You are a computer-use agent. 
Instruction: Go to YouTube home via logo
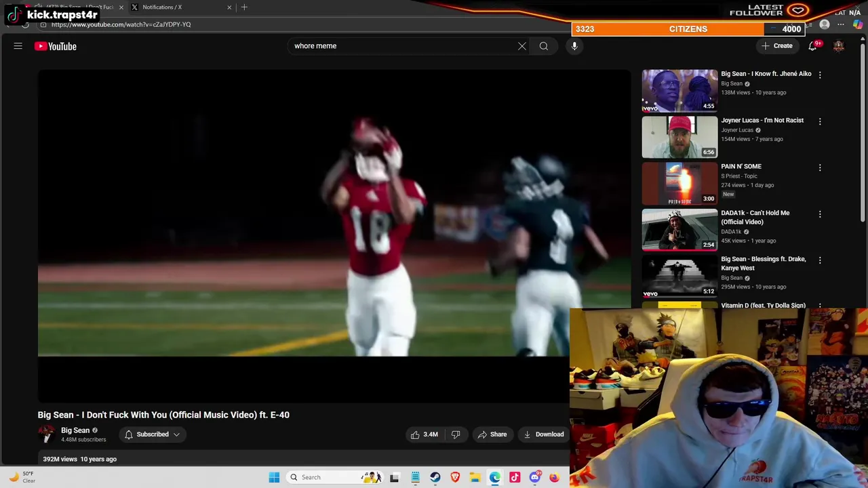coord(56,46)
